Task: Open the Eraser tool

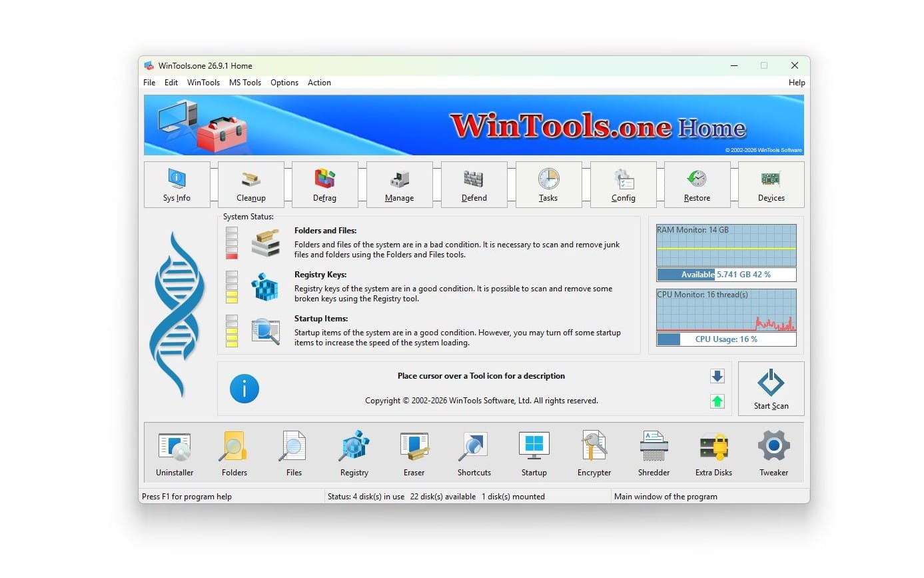Action: 414,454
